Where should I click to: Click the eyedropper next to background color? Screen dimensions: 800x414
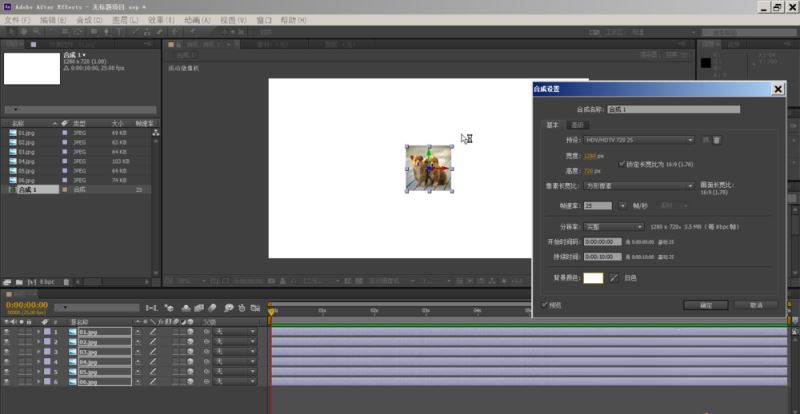(614, 278)
